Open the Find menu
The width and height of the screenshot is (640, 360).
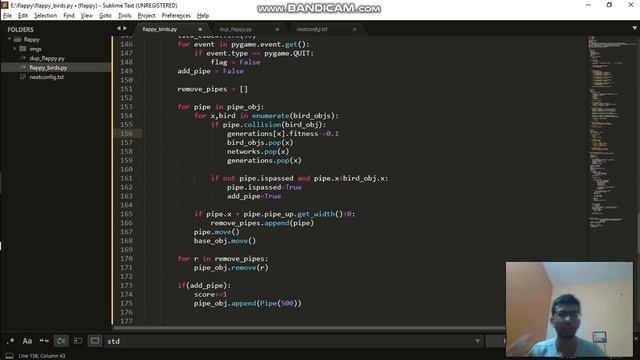[x=69, y=16]
